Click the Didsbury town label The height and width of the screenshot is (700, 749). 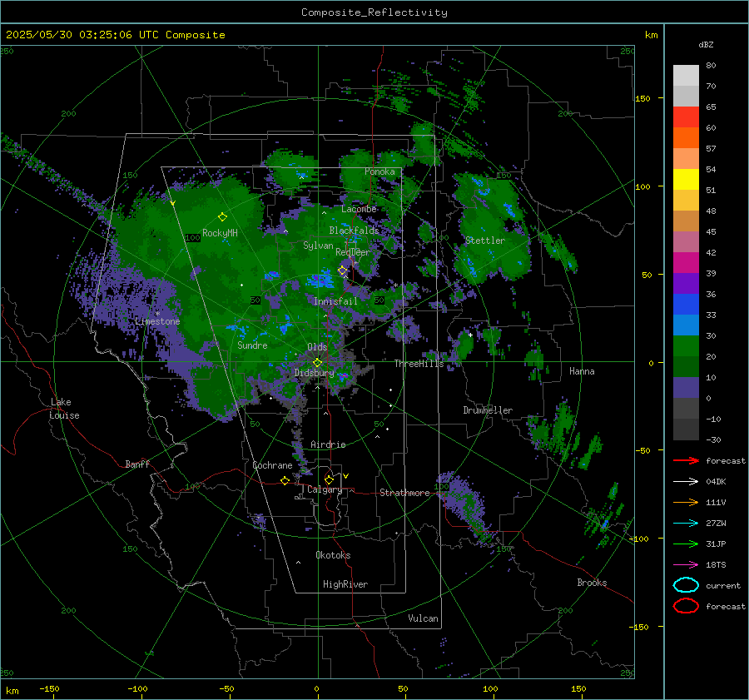pos(314,373)
